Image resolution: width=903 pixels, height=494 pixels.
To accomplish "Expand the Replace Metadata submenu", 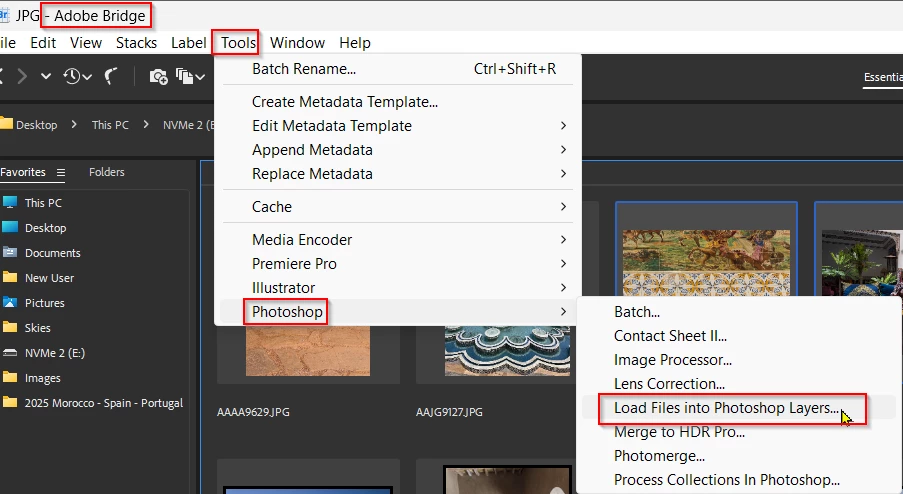I will (563, 174).
